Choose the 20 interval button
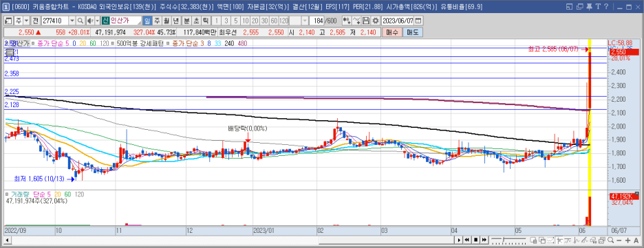644x248 pixels. click(255, 21)
